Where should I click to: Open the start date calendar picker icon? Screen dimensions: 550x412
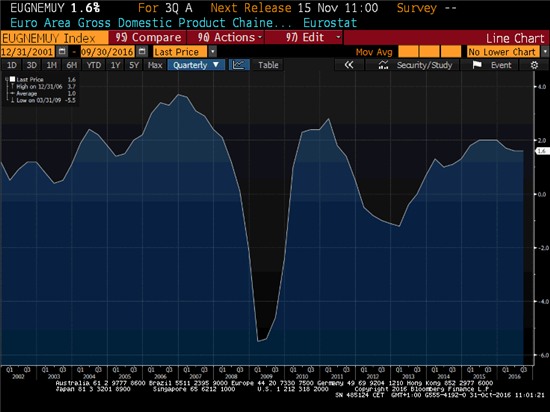[x=62, y=52]
